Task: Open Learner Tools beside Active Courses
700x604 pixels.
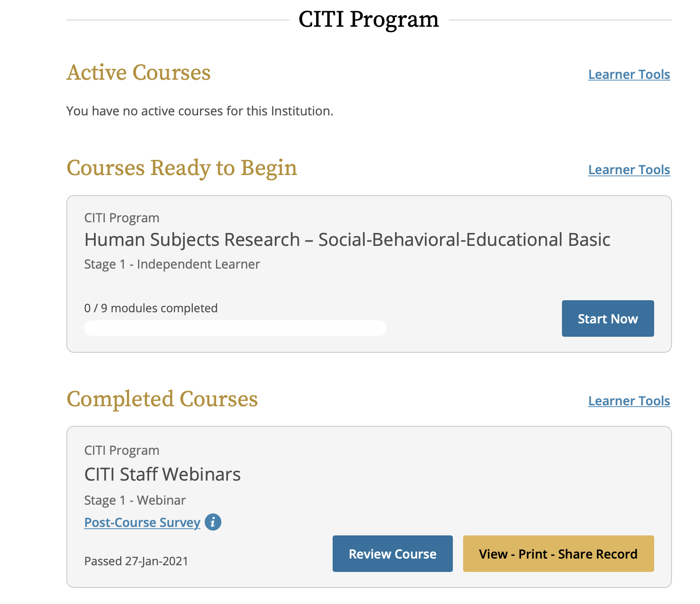Action: (629, 74)
